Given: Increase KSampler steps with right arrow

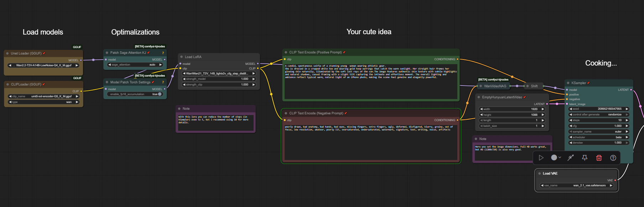Looking at the screenshot, I should pyautogui.click(x=627, y=120).
